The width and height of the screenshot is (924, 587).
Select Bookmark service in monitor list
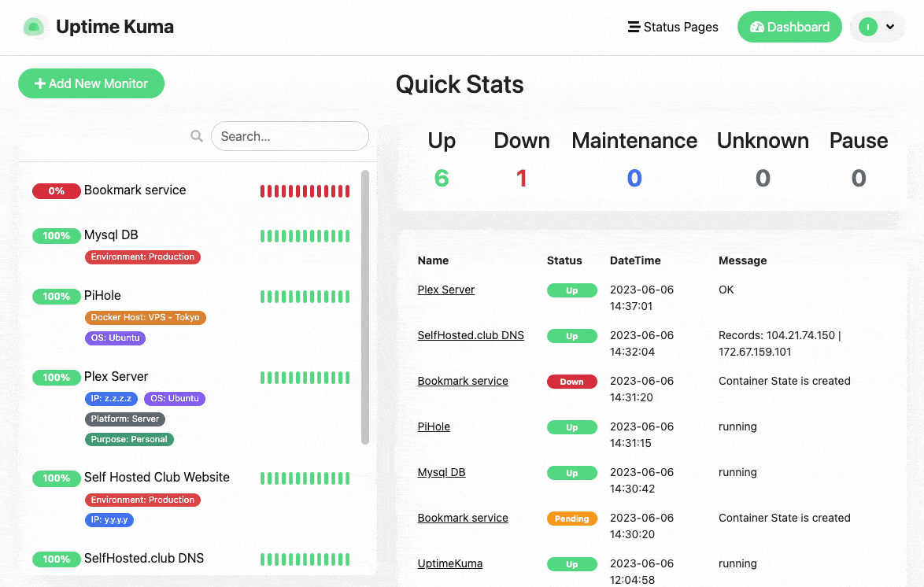tap(135, 190)
